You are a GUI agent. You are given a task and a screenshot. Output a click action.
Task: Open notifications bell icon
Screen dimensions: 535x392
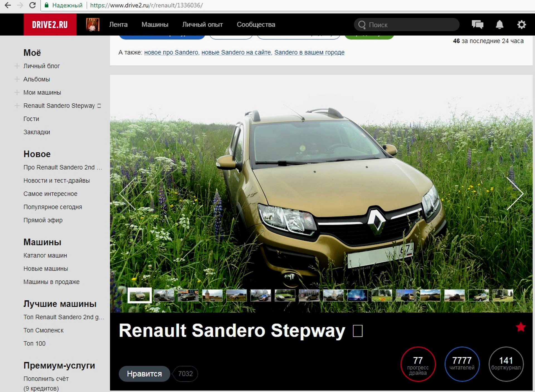[500, 25]
